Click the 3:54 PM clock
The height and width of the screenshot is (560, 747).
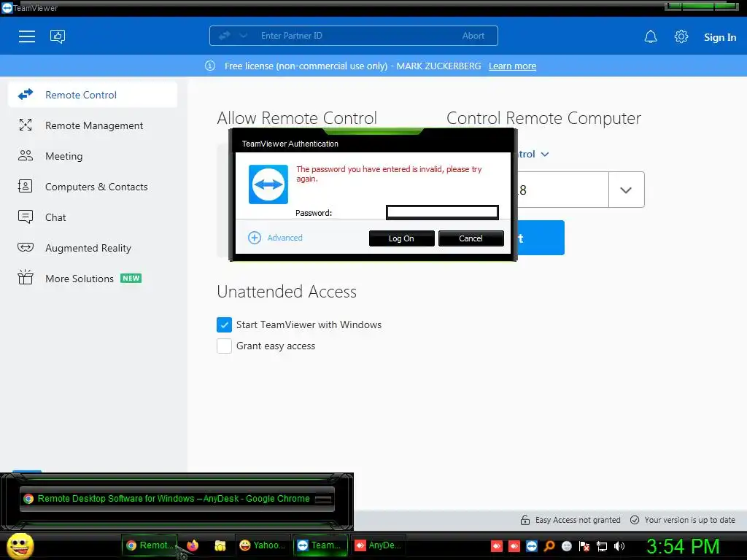[x=683, y=546]
